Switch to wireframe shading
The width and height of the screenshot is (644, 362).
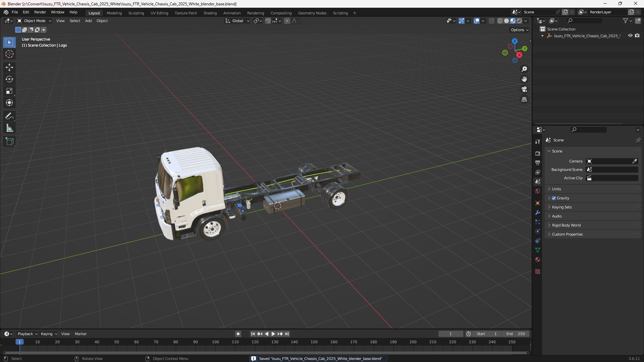(x=500, y=21)
